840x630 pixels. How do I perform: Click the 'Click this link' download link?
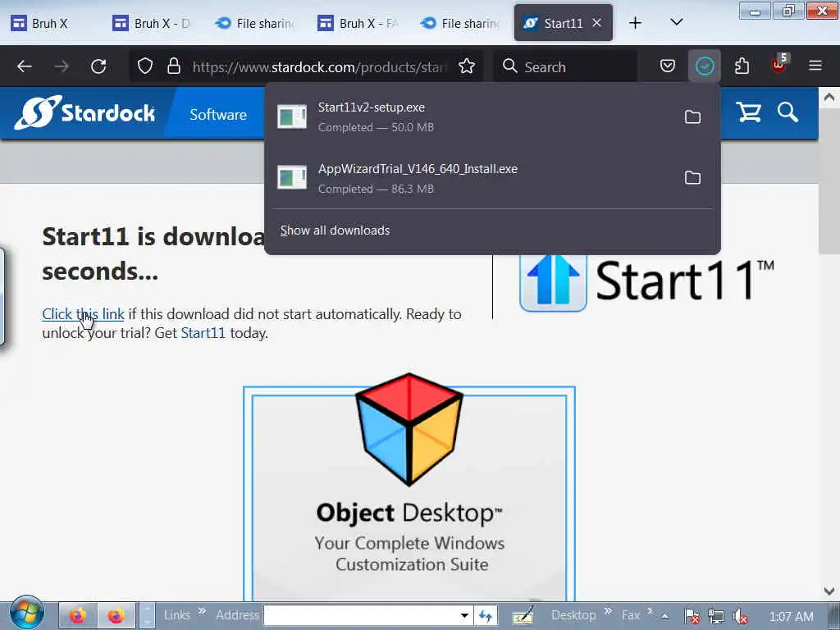coord(83,314)
